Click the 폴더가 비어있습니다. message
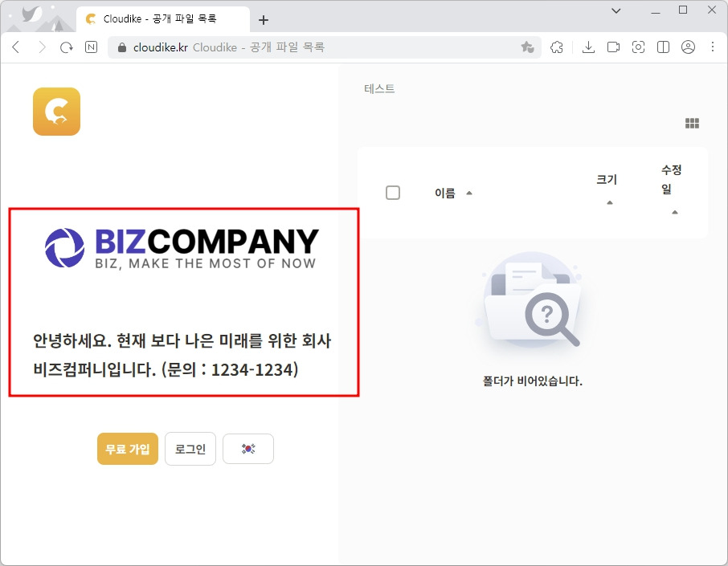728x566 pixels. tap(532, 381)
